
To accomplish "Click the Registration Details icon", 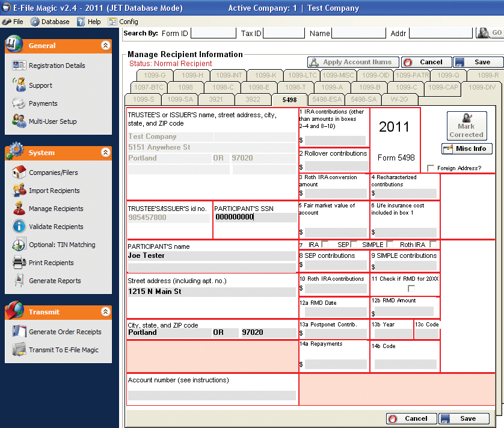I will coord(19,66).
